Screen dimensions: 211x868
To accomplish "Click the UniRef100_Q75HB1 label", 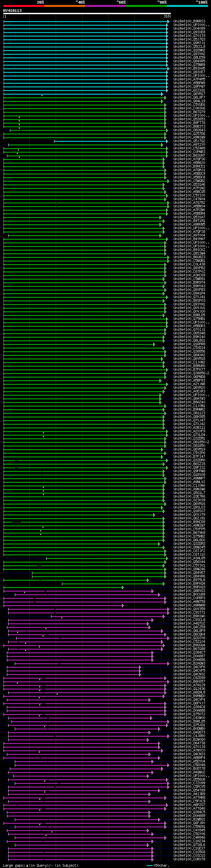I will [189, 319].
